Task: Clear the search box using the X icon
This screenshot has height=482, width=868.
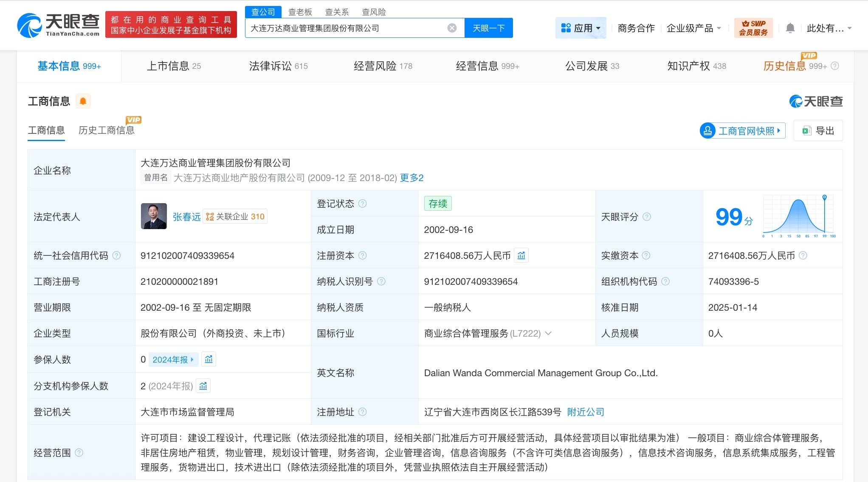Action: pyautogui.click(x=451, y=27)
